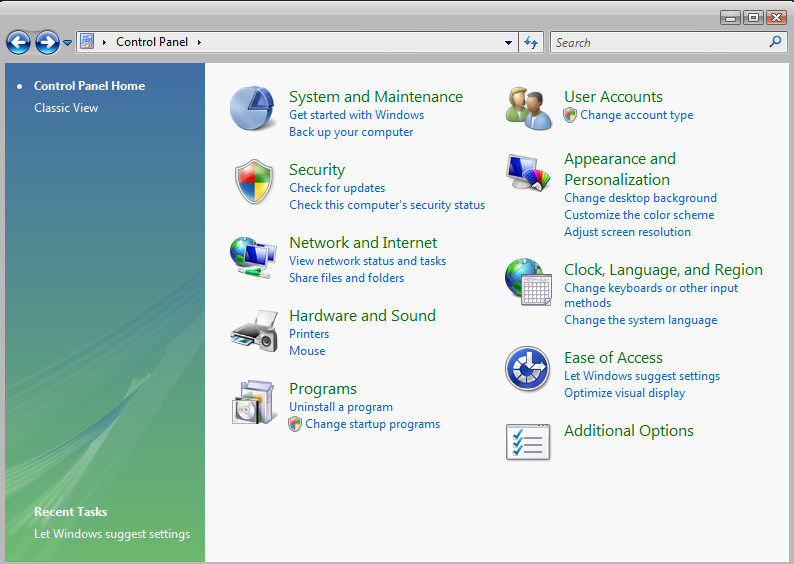
Task: Open the Hardware and Sound heading
Action: coord(362,315)
